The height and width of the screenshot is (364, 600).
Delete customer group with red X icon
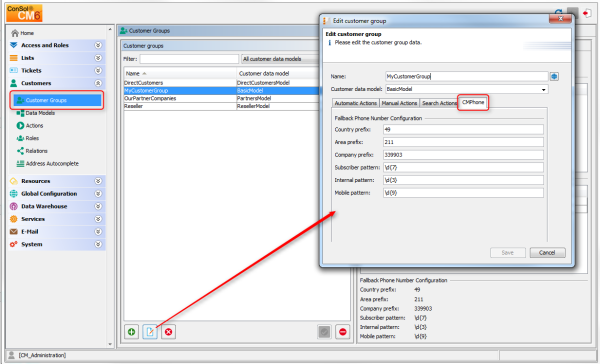point(168,332)
